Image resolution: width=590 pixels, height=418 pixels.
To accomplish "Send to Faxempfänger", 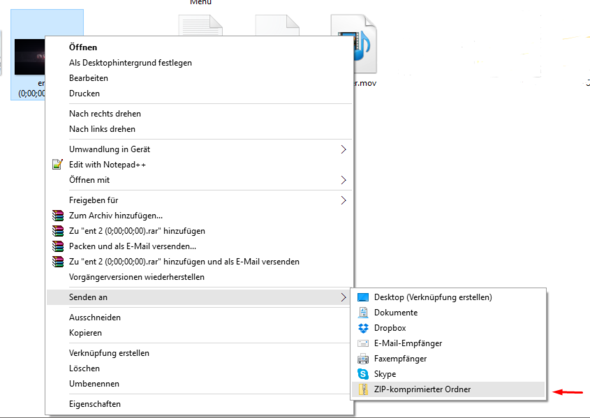I will 448,359.
